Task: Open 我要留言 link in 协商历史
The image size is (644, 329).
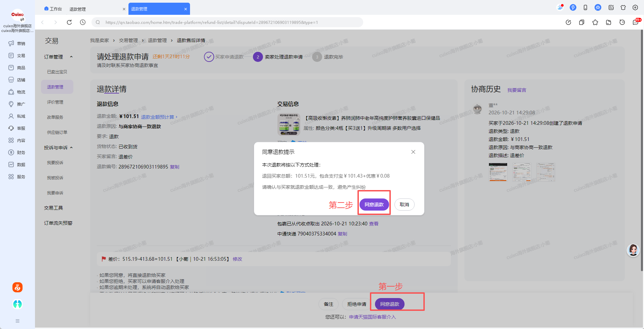Action: pos(517,90)
